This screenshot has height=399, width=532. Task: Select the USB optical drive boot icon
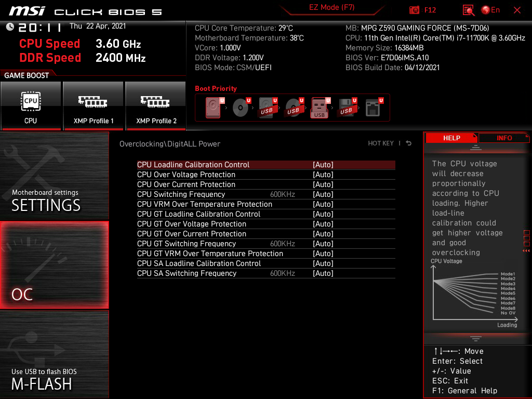click(295, 108)
